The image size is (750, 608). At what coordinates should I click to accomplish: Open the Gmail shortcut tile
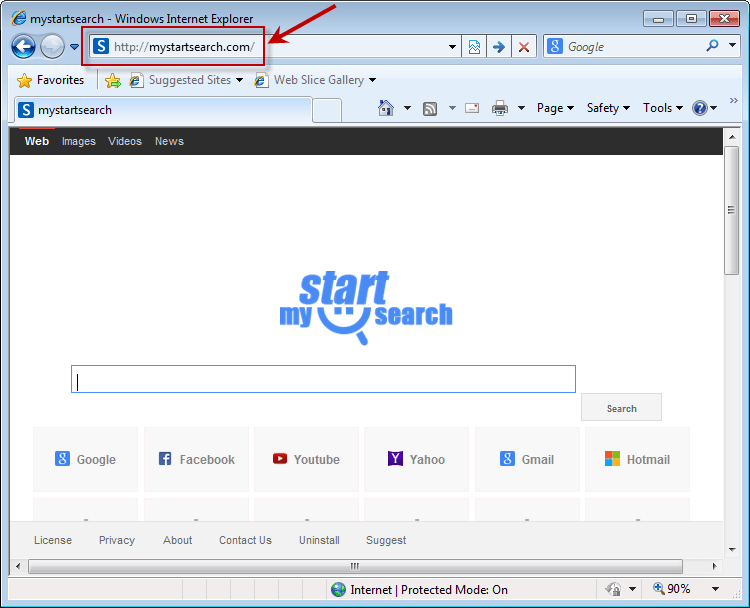(527, 459)
